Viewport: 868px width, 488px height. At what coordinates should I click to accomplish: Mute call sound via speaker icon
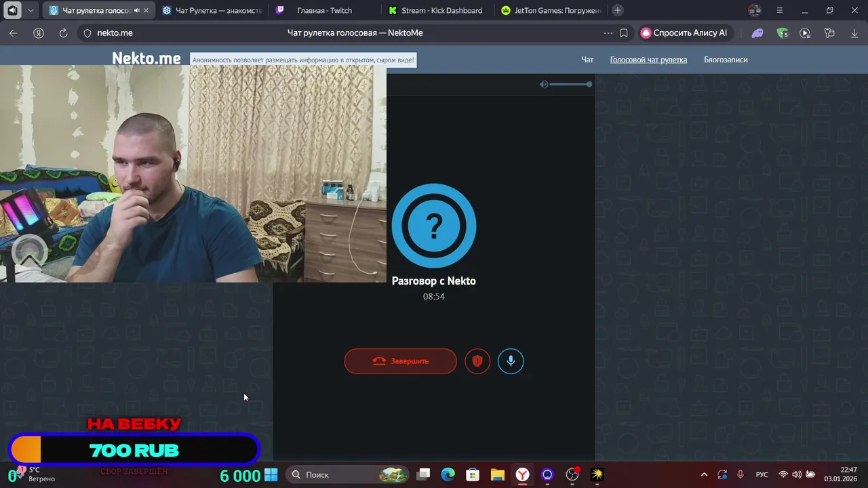pyautogui.click(x=543, y=84)
